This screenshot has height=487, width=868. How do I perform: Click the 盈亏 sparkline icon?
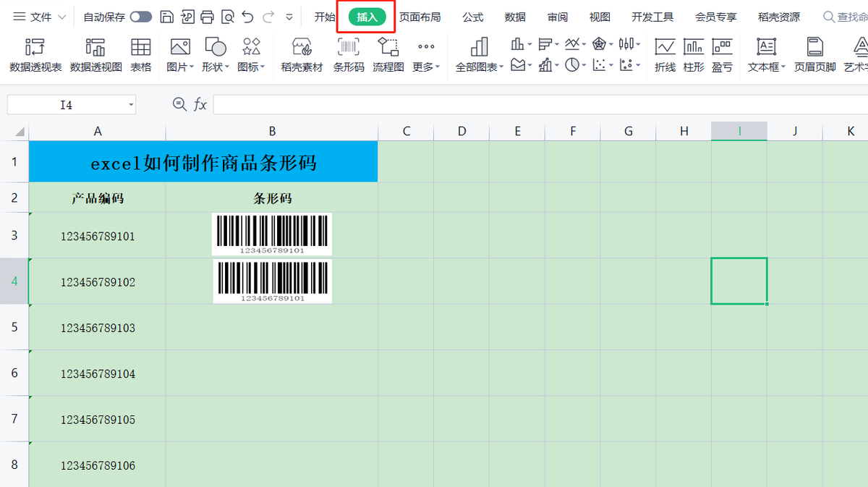pos(722,56)
